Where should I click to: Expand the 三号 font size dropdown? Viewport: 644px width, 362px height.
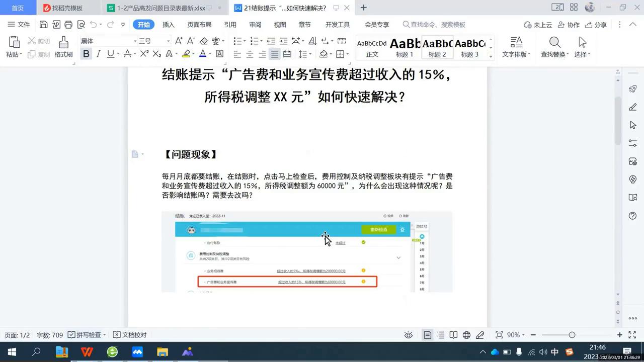tap(168, 41)
